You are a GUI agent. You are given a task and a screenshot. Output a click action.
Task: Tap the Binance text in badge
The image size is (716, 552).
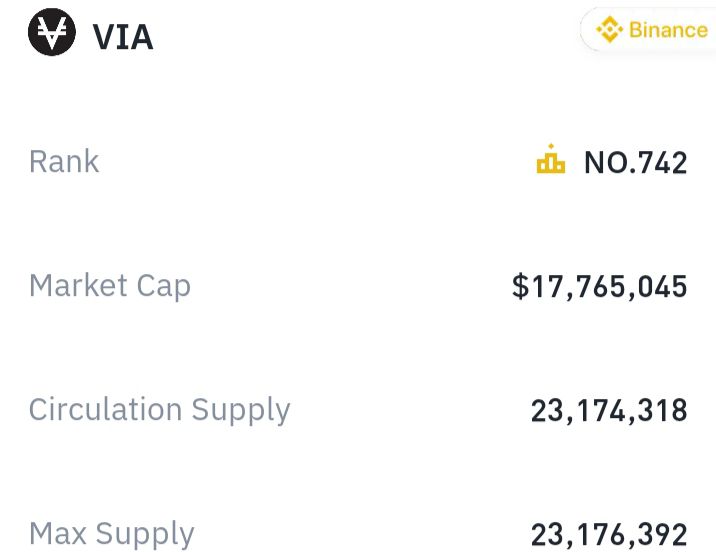669,30
